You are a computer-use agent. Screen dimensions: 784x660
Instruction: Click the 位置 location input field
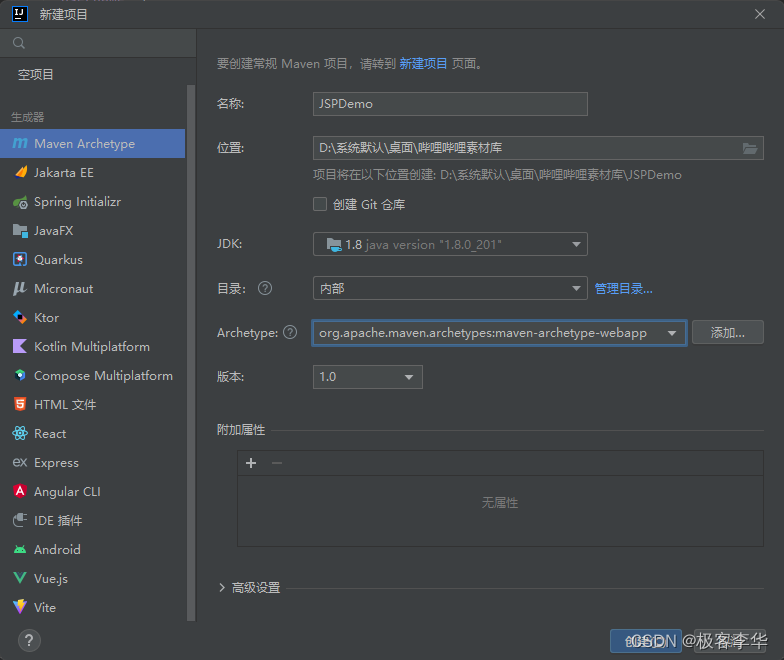538,148
